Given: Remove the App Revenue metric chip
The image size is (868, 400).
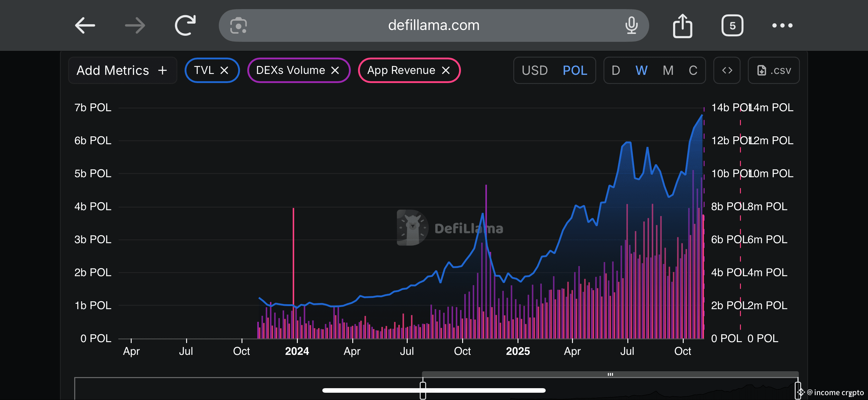Looking at the screenshot, I should point(446,70).
